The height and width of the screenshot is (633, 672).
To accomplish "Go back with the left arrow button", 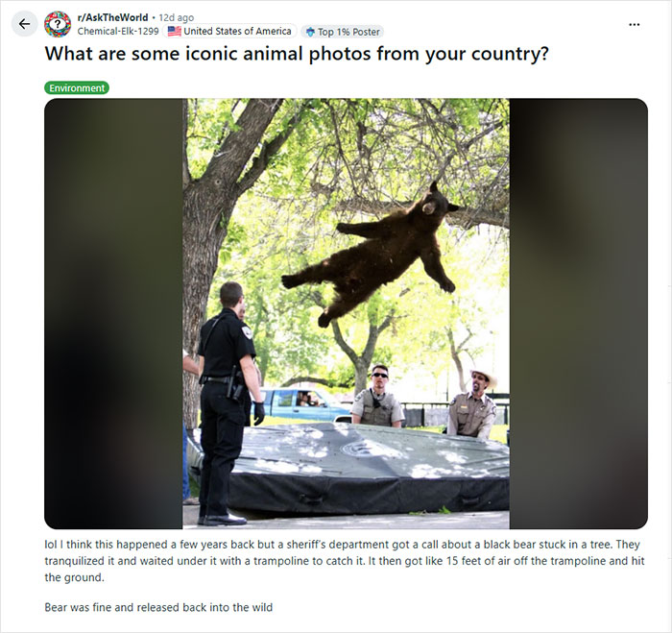I will click(24, 24).
